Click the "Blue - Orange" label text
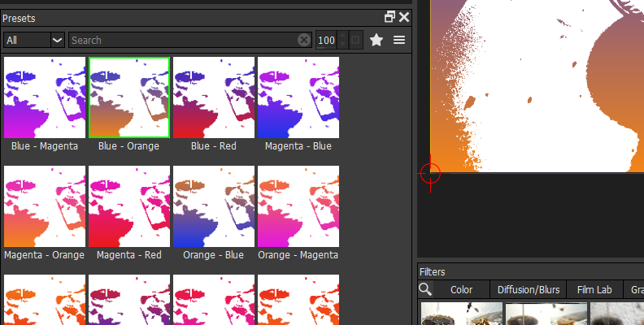 tap(128, 146)
